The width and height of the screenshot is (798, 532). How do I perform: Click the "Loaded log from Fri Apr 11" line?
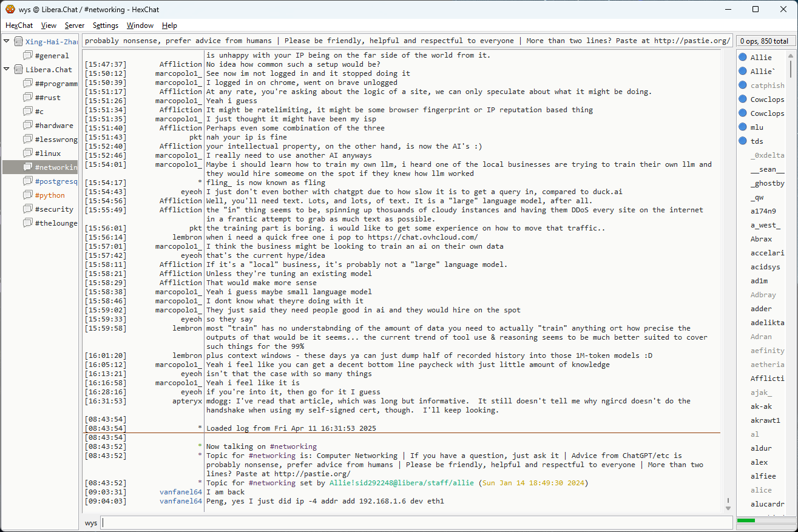click(291, 428)
